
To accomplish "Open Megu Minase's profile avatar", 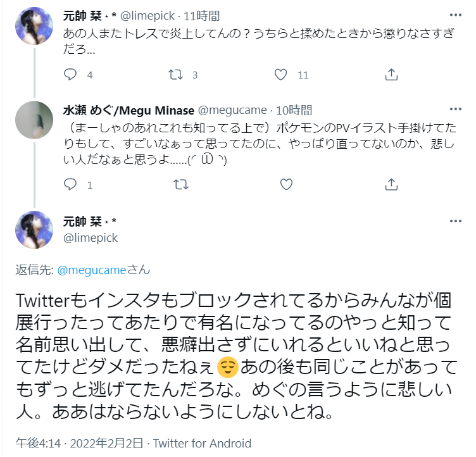I will (x=34, y=120).
